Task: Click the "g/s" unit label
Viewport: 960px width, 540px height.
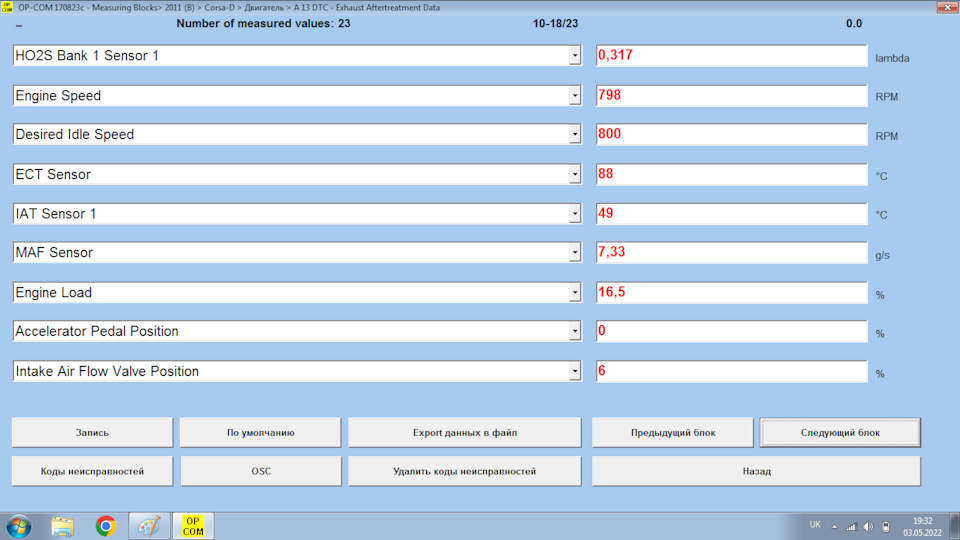Action: point(882,255)
